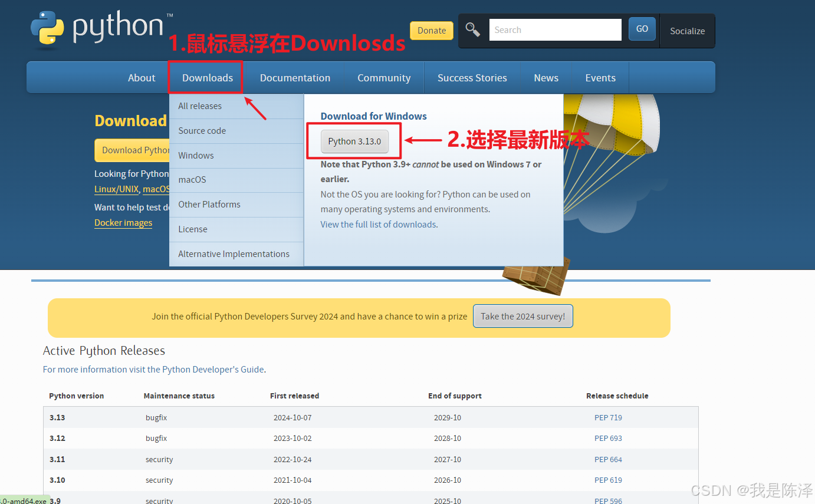Screen dimensions: 815x504
Task: Open the Downloads menu
Action: (x=208, y=78)
